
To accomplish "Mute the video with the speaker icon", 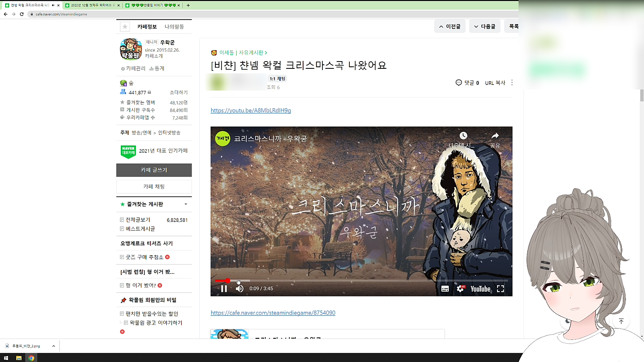I will (239, 288).
